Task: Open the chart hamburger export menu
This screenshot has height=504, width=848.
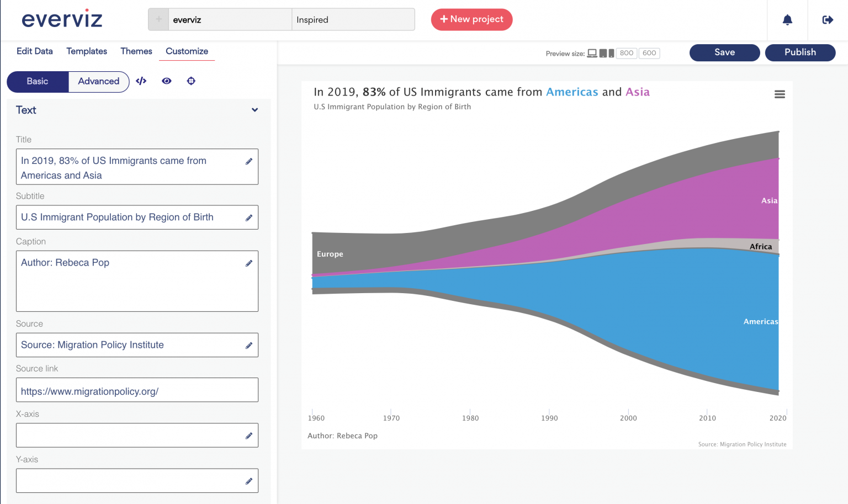Action: tap(780, 94)
